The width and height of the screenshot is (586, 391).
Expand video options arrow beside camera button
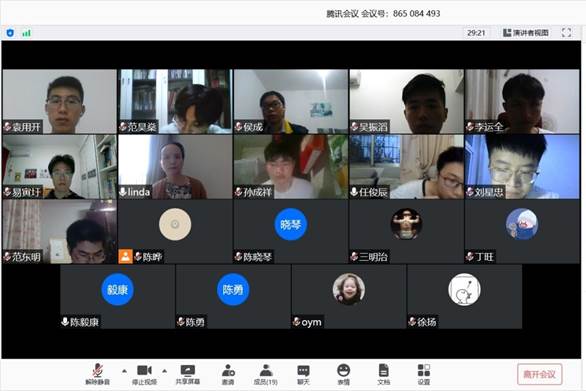(164, 371)
